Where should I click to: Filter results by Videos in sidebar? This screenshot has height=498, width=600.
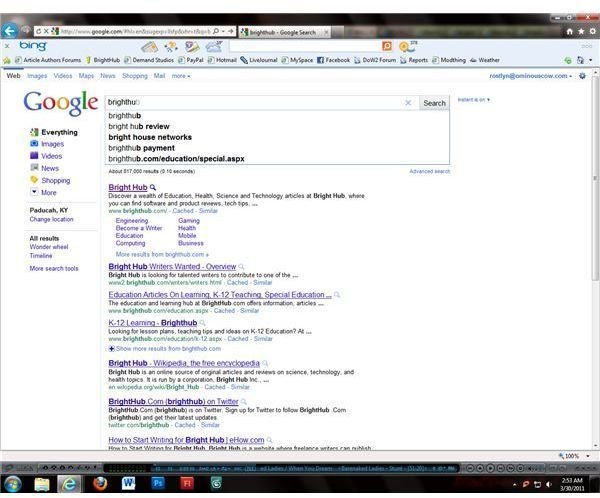click(x=46, y=156)
